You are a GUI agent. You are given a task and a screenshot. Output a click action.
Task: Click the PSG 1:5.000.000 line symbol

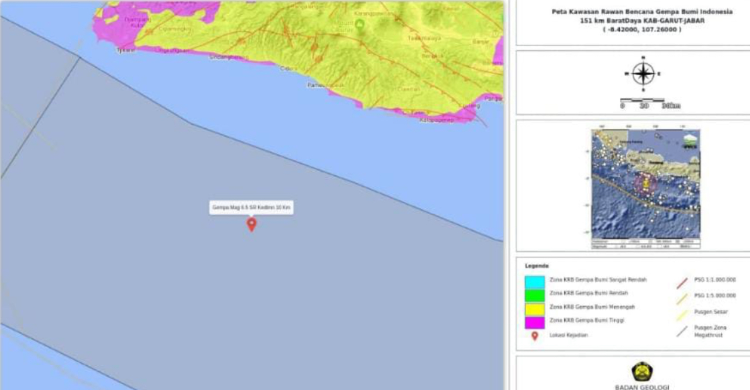[682, 299]
